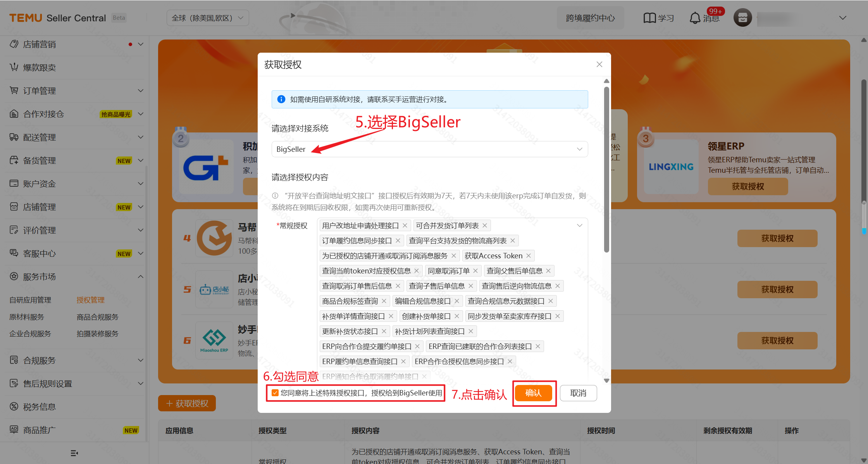Remove the 补货计划列表查询接口 tag

tap(471, 332)
